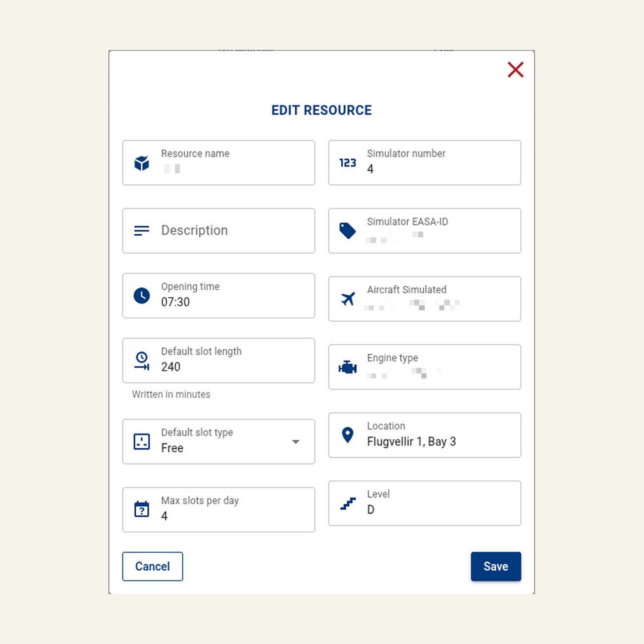Edit the Location field Flugvellir 1, Bay 3
Screen dimensions: 644x644
(x=425, y=435)
